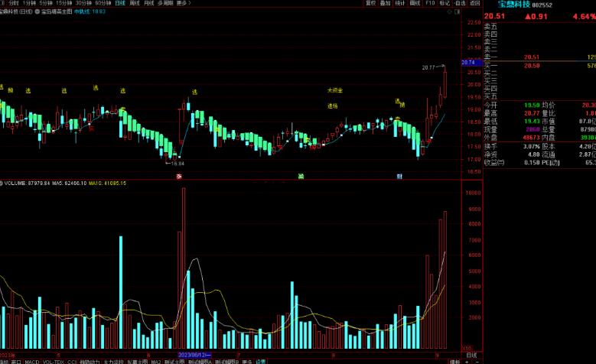Click the VOLUME indicator value text
596x364 pixels.
(x=27, y=184)
